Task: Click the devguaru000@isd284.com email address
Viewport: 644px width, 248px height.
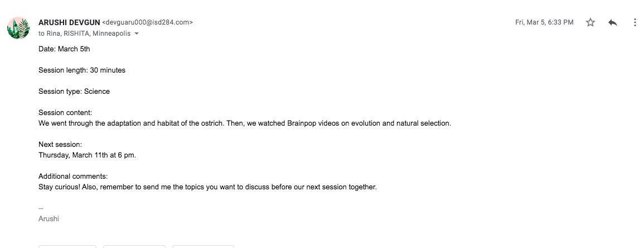Action: click(148, 22)
